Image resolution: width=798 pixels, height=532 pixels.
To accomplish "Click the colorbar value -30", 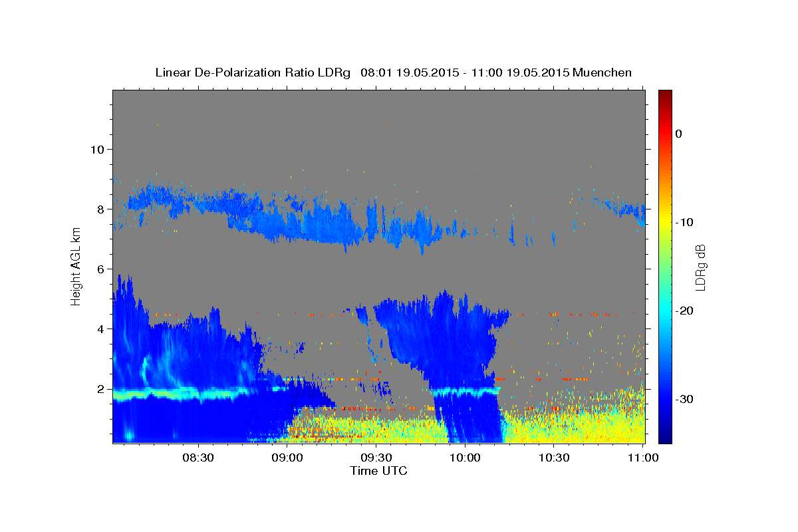I will click(684, 399).
